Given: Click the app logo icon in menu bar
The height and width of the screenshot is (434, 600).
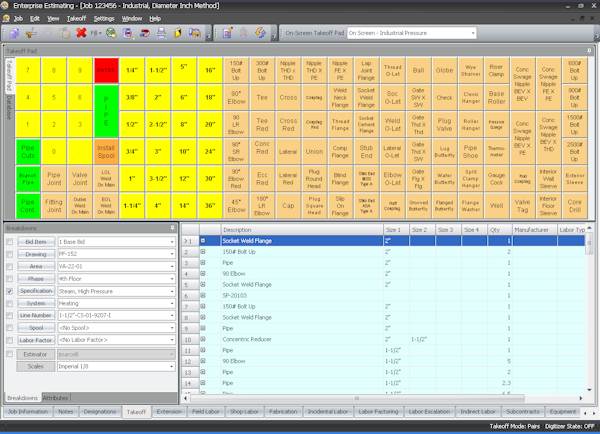Looking at the screenshot, I should click(6, 18).
